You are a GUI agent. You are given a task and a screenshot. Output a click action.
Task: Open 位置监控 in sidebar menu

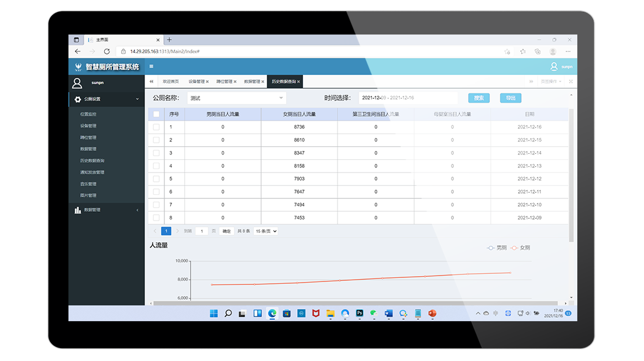click(x=88, y=114)
